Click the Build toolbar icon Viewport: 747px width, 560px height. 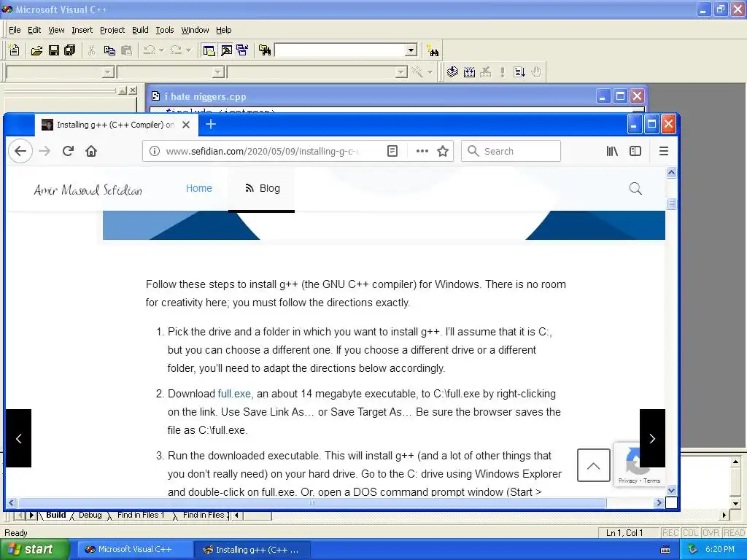469,72
